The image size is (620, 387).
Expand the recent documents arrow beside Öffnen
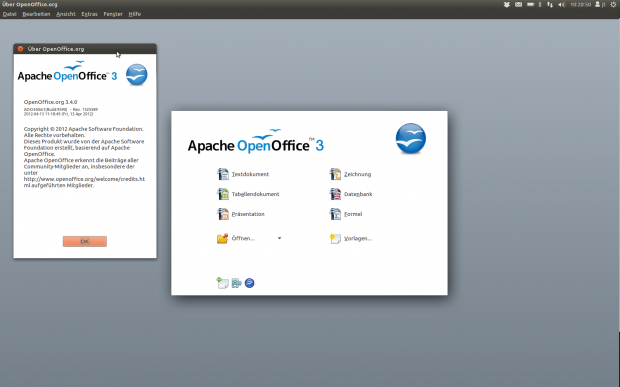click(x=280, y=238)
